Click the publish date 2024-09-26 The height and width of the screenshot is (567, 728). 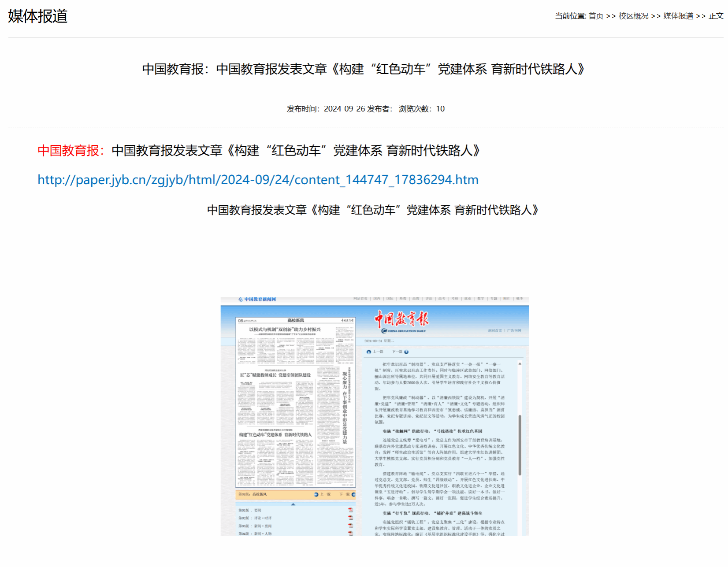[344, 109]
